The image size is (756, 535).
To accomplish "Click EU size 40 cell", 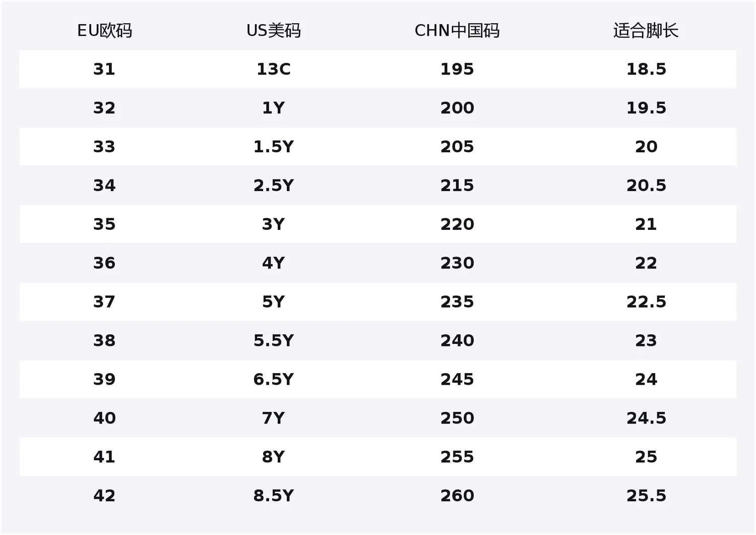I will 104,419.
